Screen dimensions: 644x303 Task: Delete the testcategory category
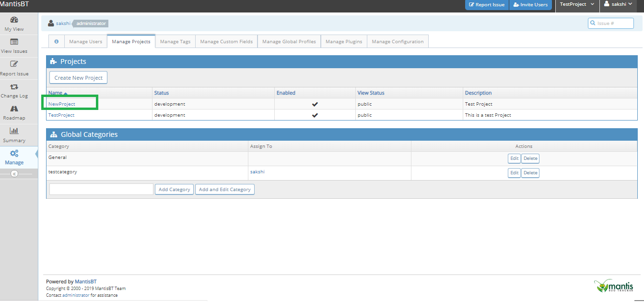pos(530,173)
